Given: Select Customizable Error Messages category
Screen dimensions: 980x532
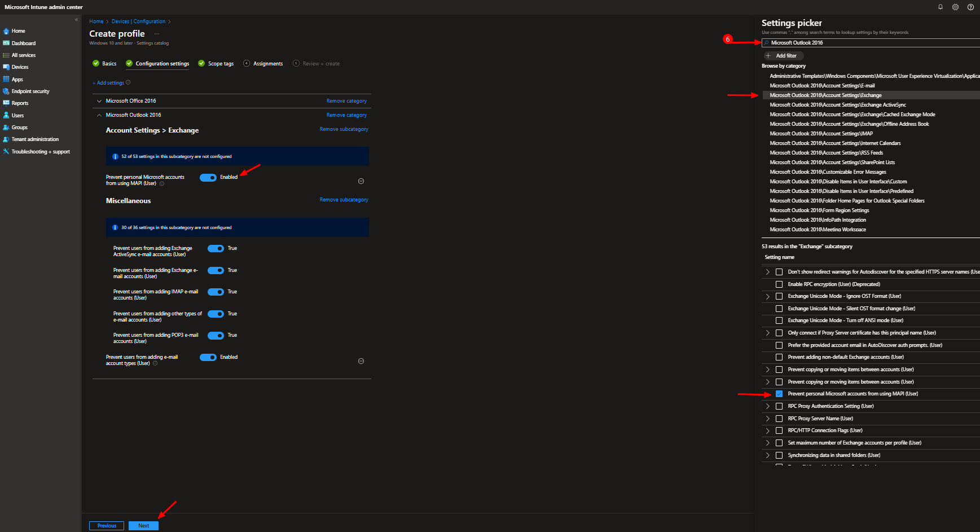Looking at the screenshot, I should (828, 172).
